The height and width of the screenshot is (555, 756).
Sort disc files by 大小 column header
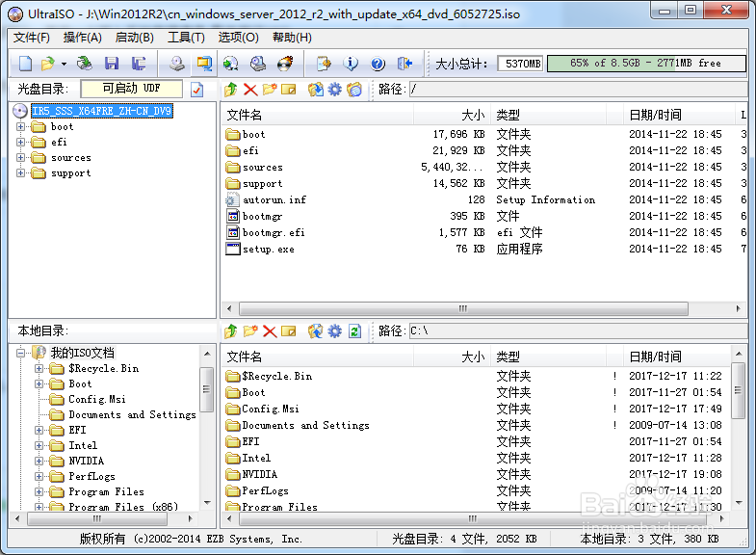click(x=452, y=115)
